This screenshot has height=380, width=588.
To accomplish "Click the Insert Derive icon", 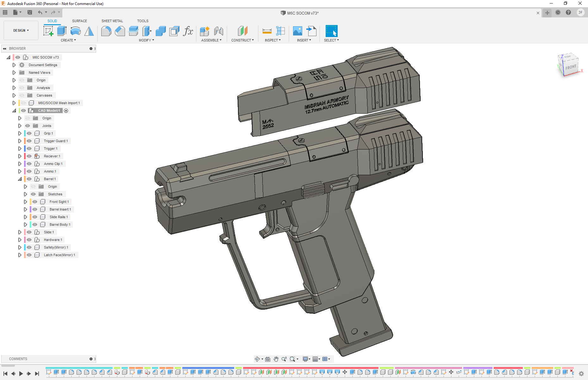I will tap(311, 31).
